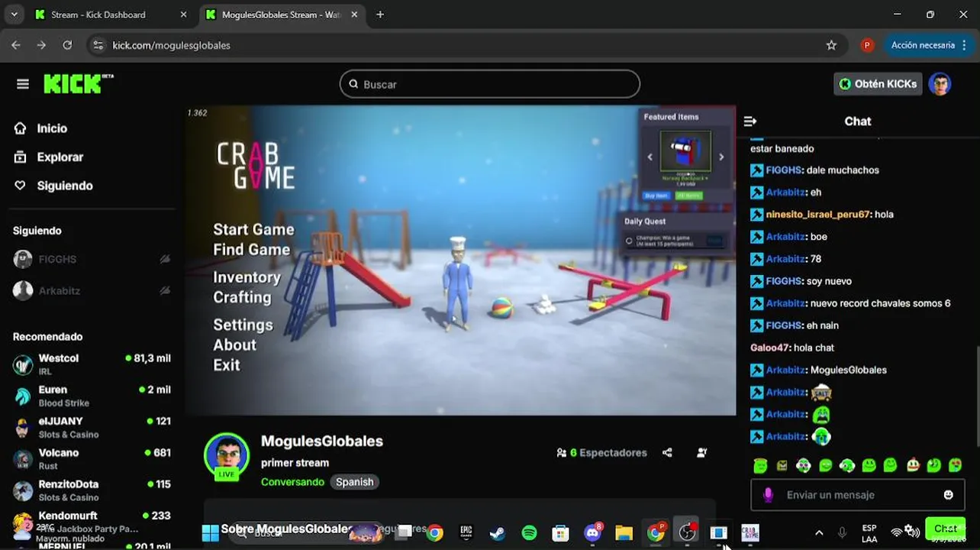Pick first quick emote in emote row
This screenshot has width=980, height=550.
click(x=760, y=465)
